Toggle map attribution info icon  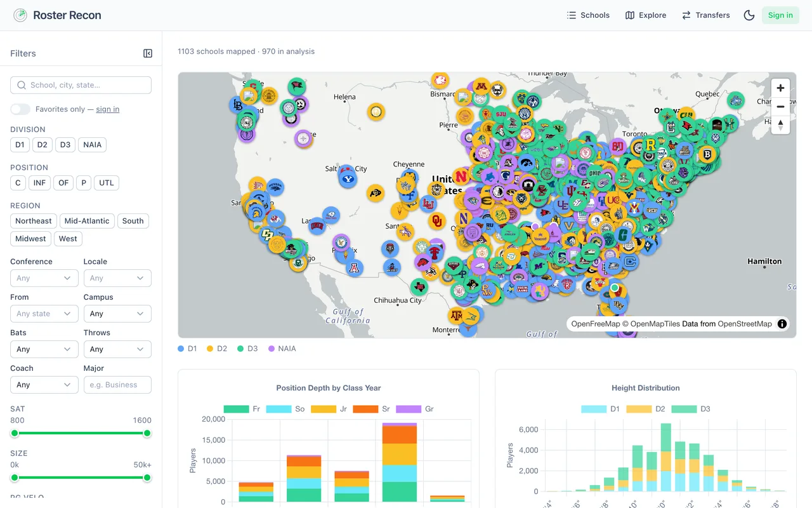pyautogui.click(x=782, y=324)
